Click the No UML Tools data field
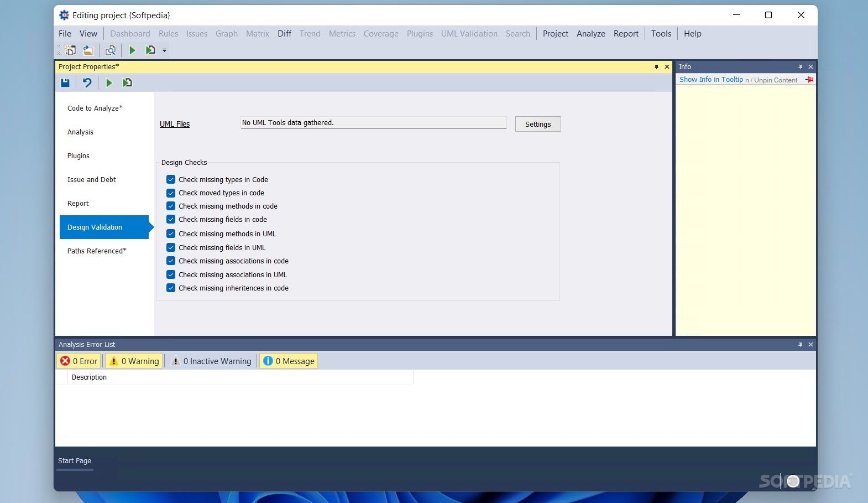The width and height of the screenshot is (868, 503). tap(374, 123)
